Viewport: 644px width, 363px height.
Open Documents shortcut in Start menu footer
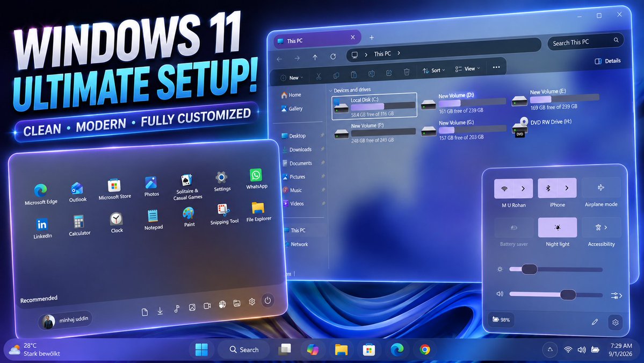tap(144, 312)
